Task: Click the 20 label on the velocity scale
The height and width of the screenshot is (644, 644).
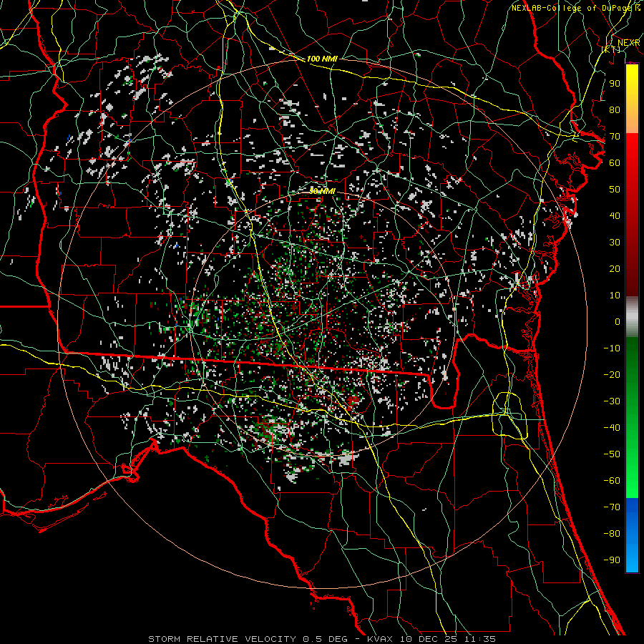Action: pos(615,268)
